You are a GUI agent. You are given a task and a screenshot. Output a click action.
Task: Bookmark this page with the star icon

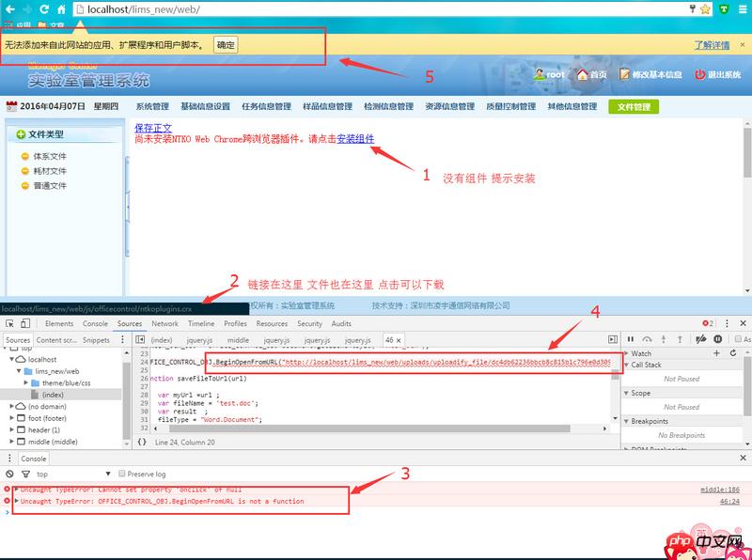pyautogui.click(x=705, y=8)
